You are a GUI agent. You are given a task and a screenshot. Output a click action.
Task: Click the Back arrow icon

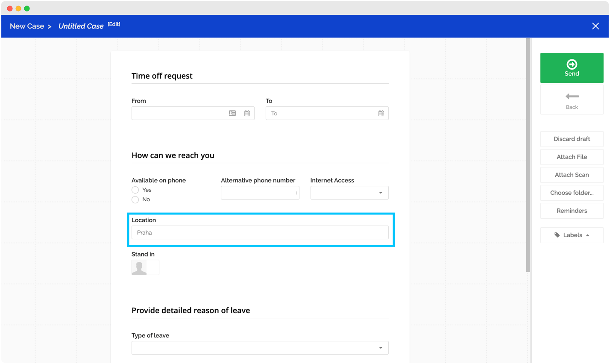(572, 97)
